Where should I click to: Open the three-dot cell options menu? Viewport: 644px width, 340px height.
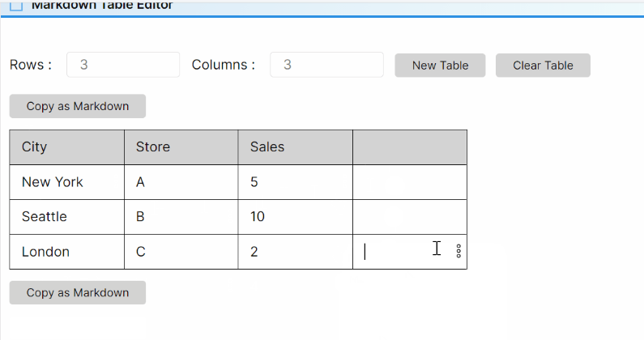coord(459,251)
